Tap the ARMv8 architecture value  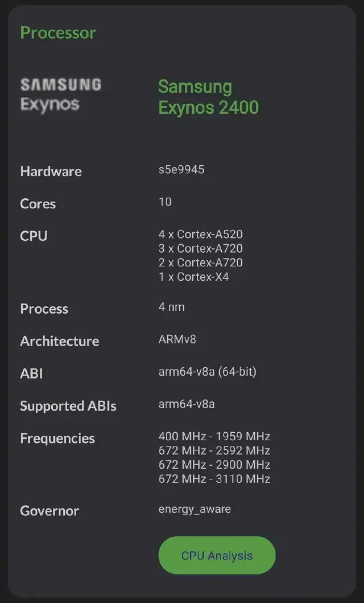(177, 339)
